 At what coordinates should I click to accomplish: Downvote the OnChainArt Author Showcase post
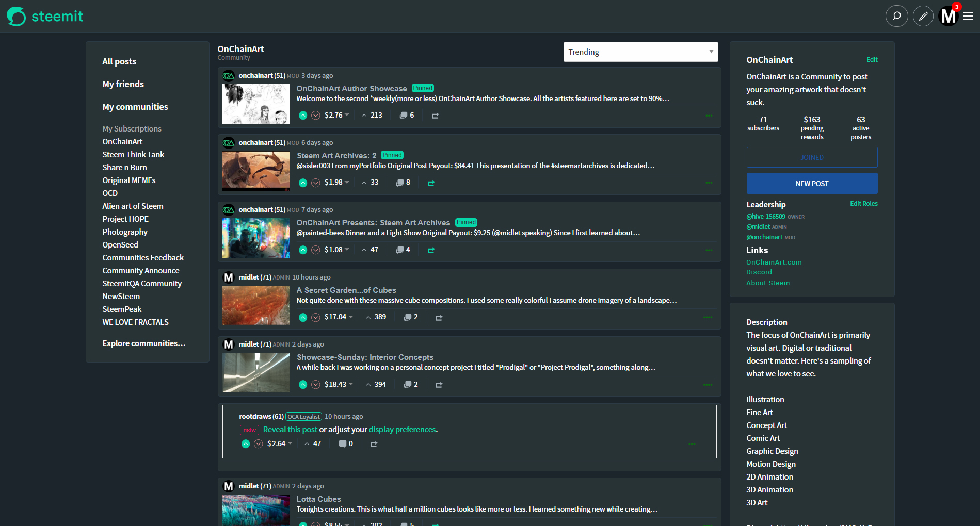pyautogui.click(x=316, y=116)
